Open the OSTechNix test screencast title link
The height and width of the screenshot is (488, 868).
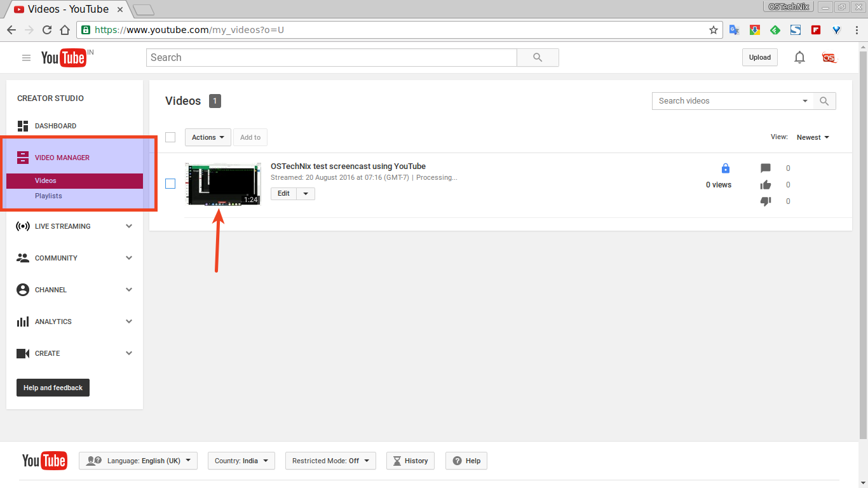tap(348, 166)
